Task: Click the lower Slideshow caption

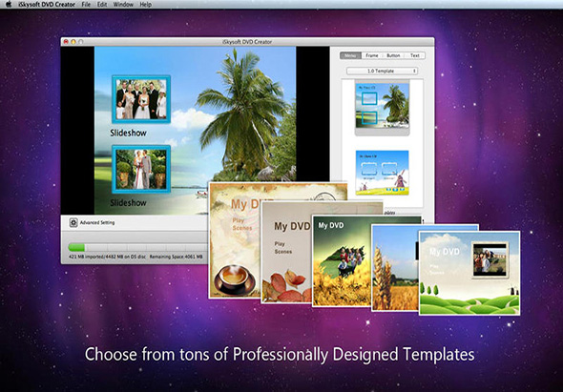Action: pos(128,203)
